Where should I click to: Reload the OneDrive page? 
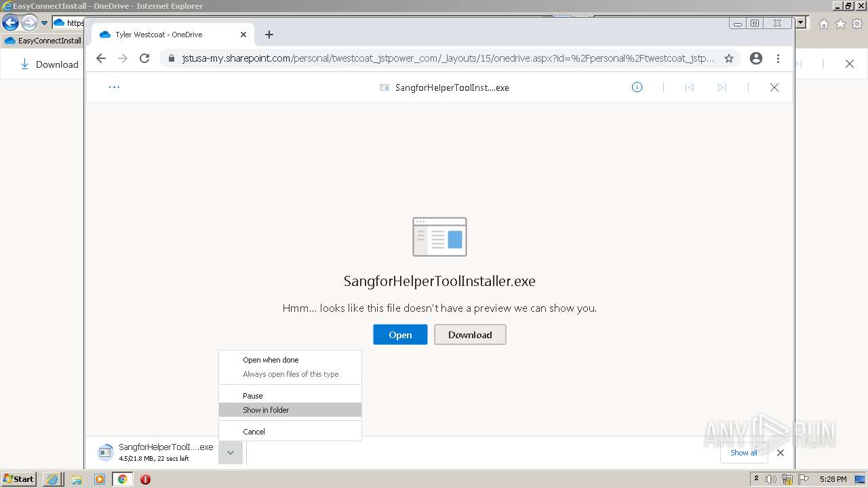(x=144, y=58)
